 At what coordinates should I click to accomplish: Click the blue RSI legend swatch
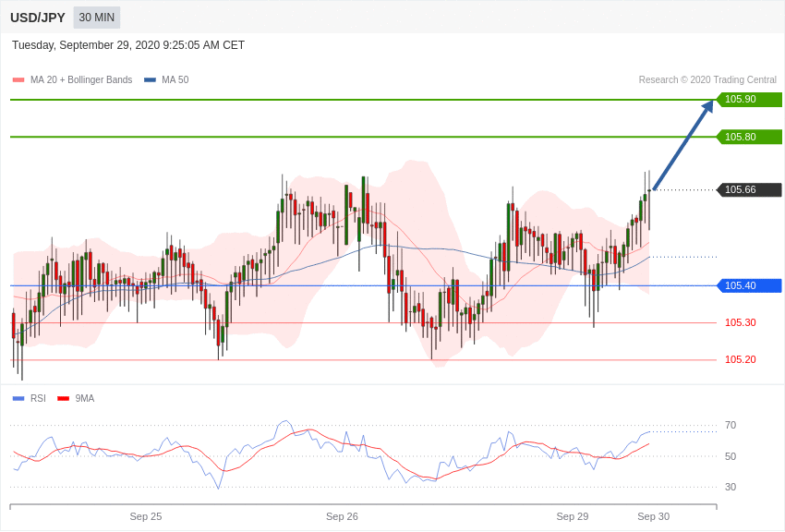coord(18,398)
